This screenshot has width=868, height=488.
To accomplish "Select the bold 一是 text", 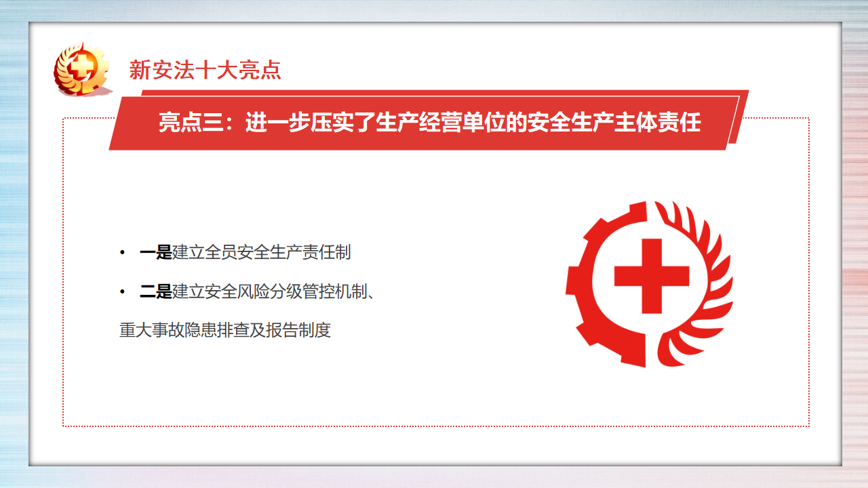I will coord(156,253).
